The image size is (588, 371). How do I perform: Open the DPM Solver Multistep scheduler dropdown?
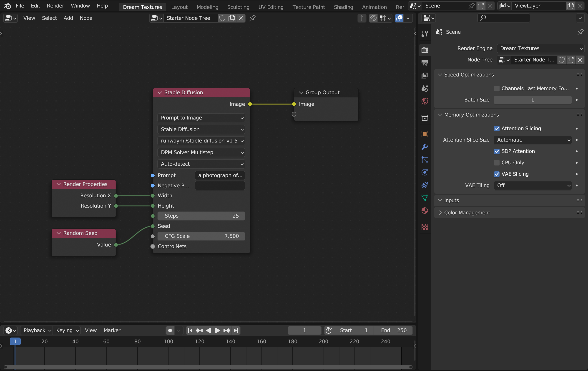[201, 152]
